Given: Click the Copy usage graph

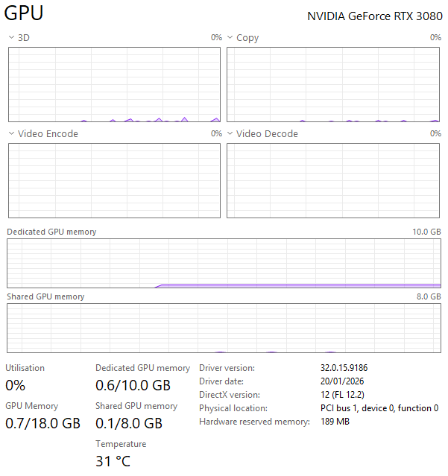Looking at the screenshot, I should point(333,84).
